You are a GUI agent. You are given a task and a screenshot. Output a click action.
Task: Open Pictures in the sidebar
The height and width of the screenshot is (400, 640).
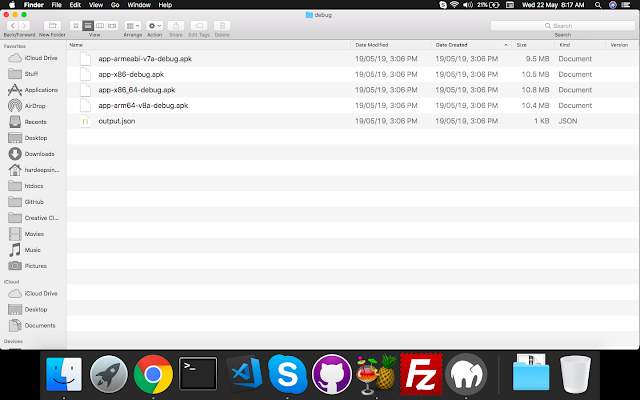[27, 266]
